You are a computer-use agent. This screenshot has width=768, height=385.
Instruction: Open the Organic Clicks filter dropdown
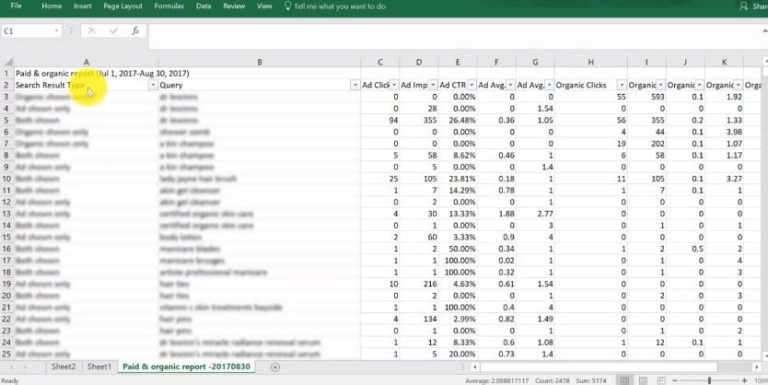[622, 85]
